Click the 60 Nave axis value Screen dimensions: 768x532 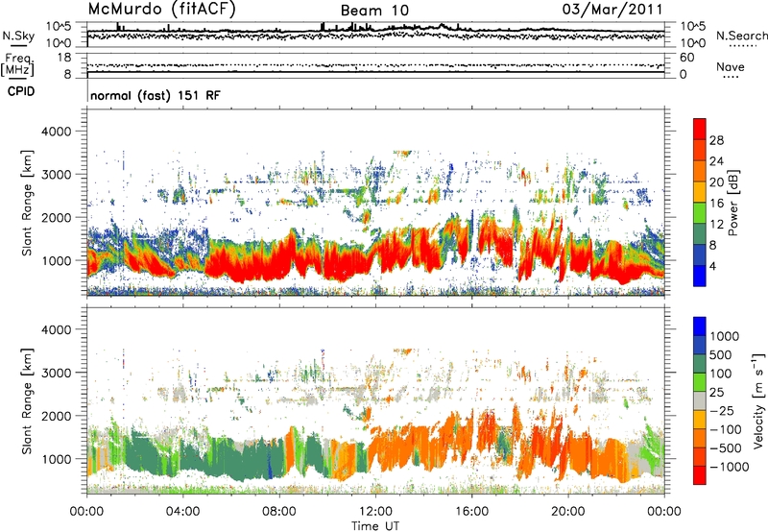(x=687, y=58)
